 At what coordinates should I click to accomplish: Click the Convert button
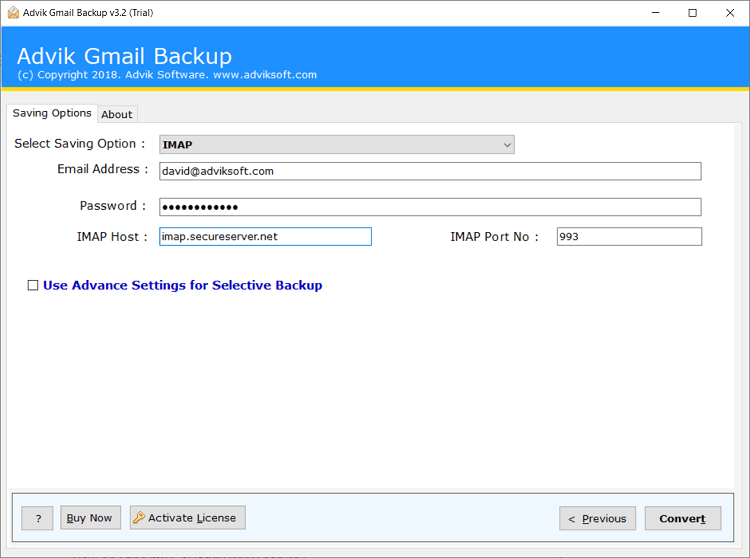coord(683,518)
